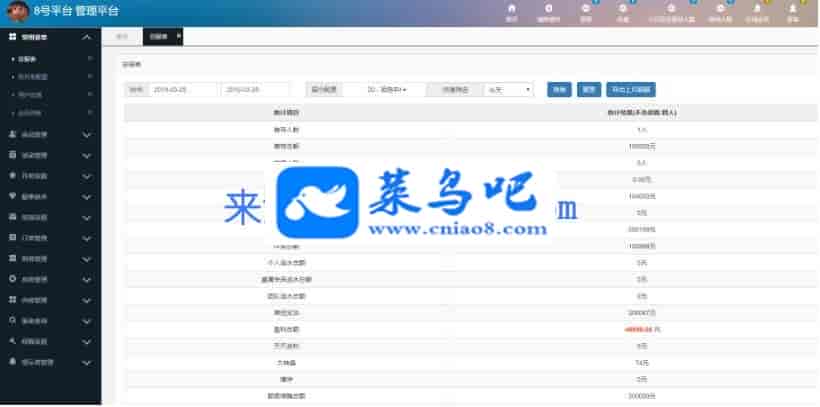Expand the bottom sidebar menu with the bell icon
This screenshot has width=820, height=407.
(x=50, y=362)
